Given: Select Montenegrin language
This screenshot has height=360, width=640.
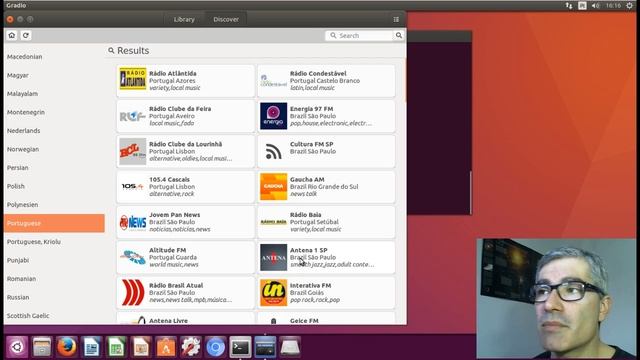Looking at the screenshot, I should click(x=54, y=112).
